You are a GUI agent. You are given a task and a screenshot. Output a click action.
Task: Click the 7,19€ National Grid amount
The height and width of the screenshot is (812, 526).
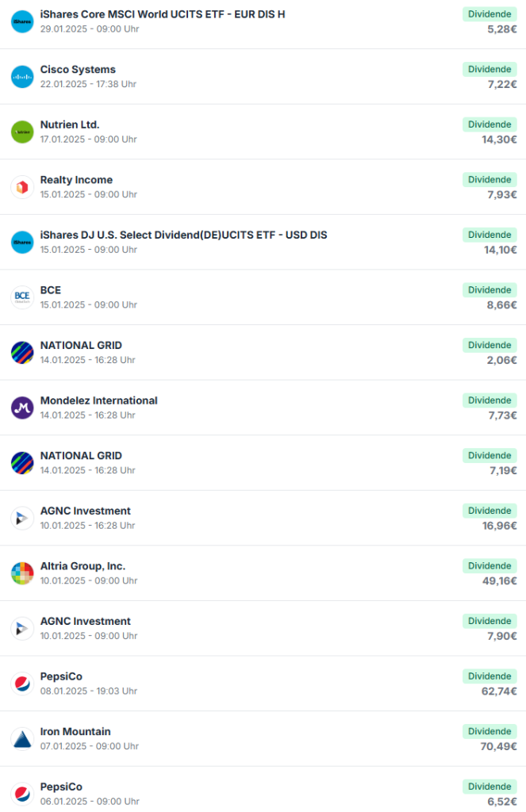(503, 470)
